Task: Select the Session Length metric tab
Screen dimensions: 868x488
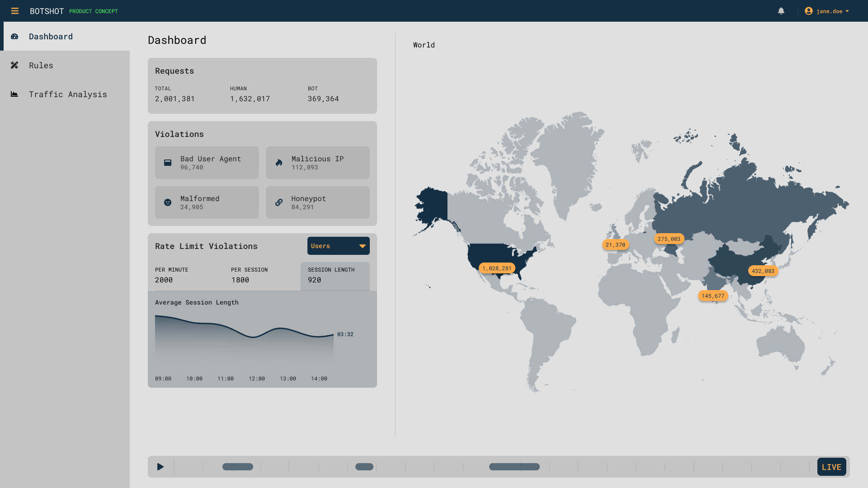Action: [x=335, y=276]
